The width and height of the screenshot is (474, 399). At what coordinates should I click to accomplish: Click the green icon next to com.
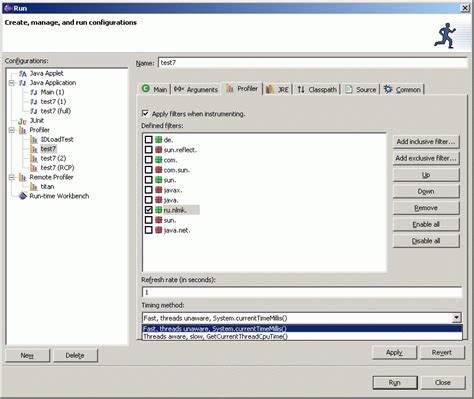coord(159,160)
